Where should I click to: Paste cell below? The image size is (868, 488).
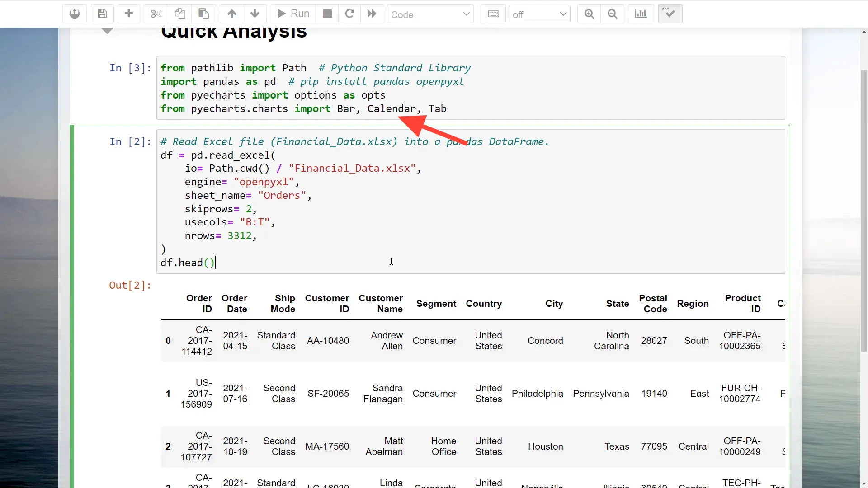click(x=204, y=14)
